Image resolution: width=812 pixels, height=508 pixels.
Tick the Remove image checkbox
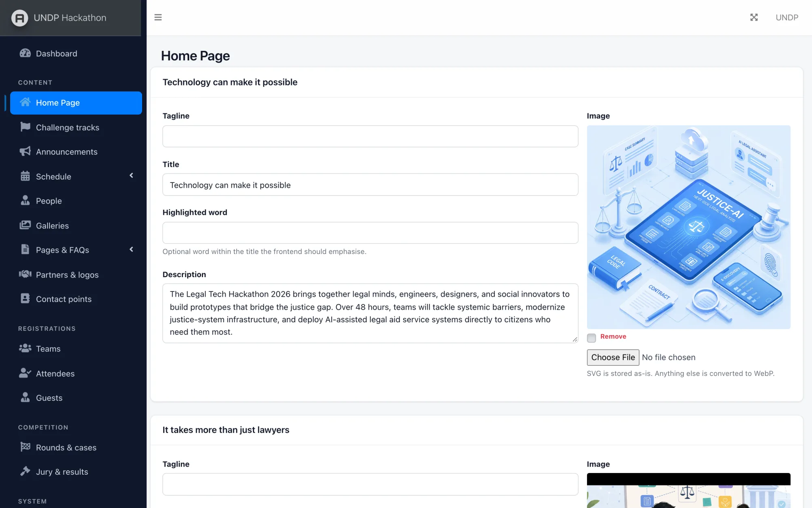[x=592, y=337]
